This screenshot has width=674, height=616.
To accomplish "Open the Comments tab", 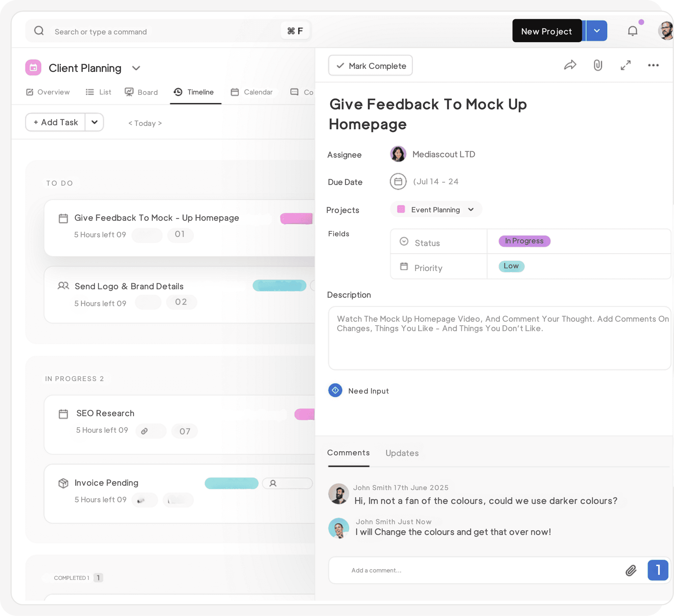I will [348, 453].
